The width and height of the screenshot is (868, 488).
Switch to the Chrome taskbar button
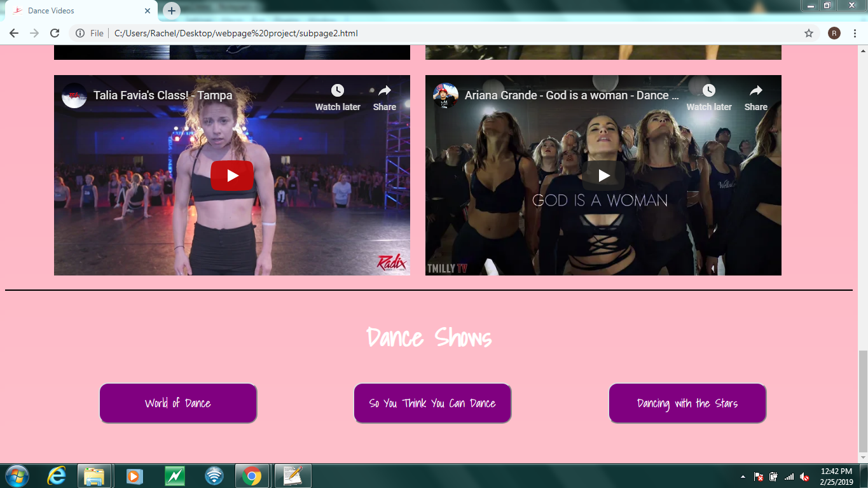(x=252, y=476)
